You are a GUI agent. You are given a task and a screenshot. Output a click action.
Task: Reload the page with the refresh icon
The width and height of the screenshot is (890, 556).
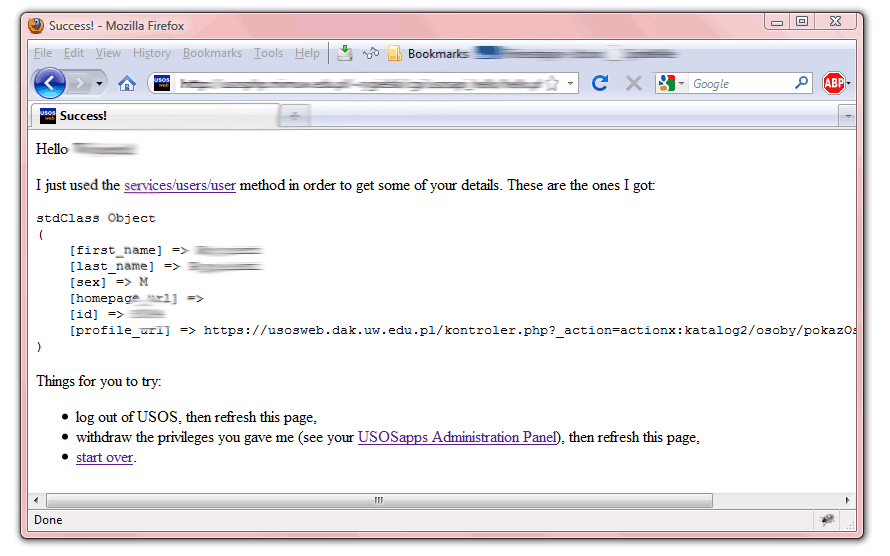click(x=600, y=84)
